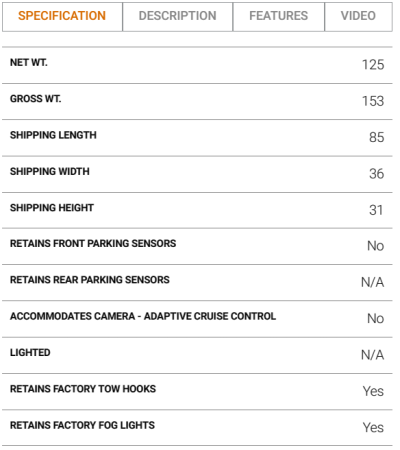Click Accommodates Camera - Adaptive Cruise Control label
This screenshot has height=450, width=400.
click(x=143, y=316)
